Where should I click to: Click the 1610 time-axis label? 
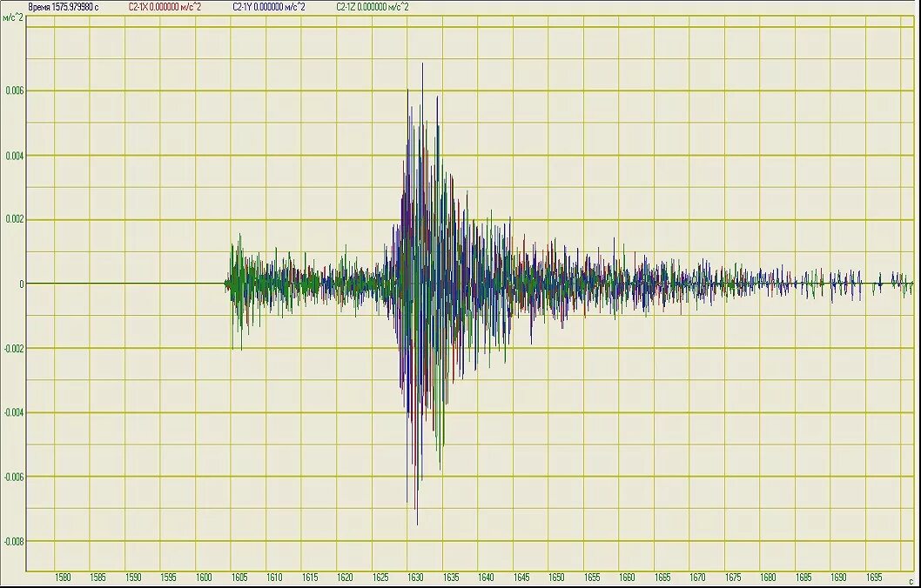click(274, 578)
